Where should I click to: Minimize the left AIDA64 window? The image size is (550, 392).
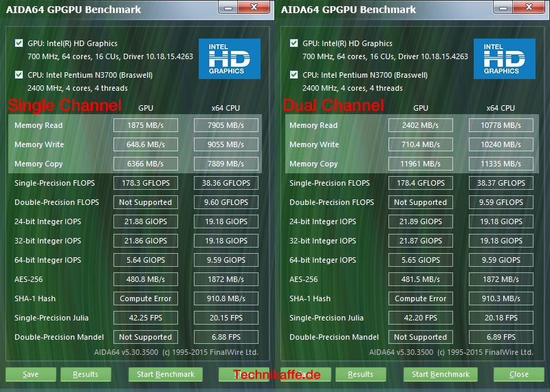pos(228,7)
